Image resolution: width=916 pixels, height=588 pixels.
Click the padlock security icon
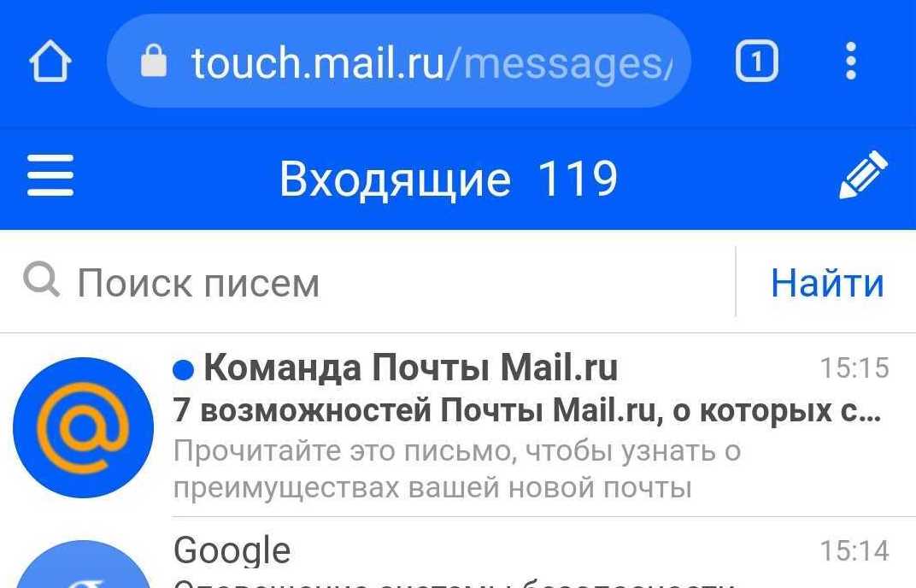click(154, 61)
